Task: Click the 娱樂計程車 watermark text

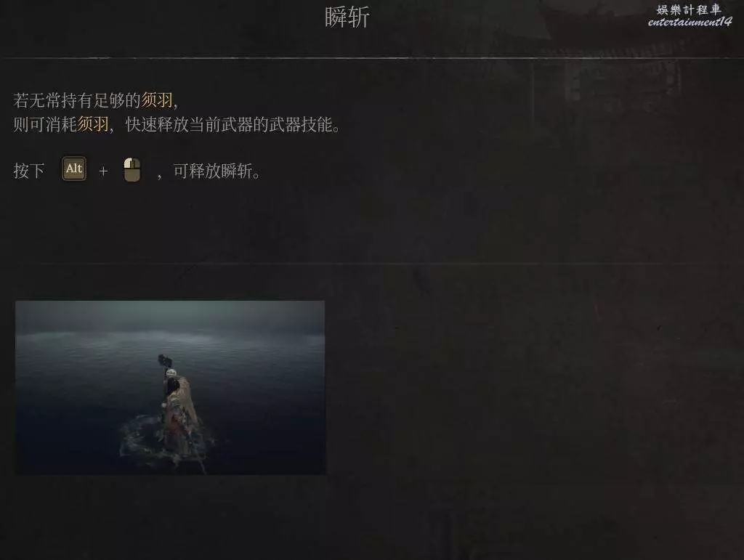Action: (689, 9)
